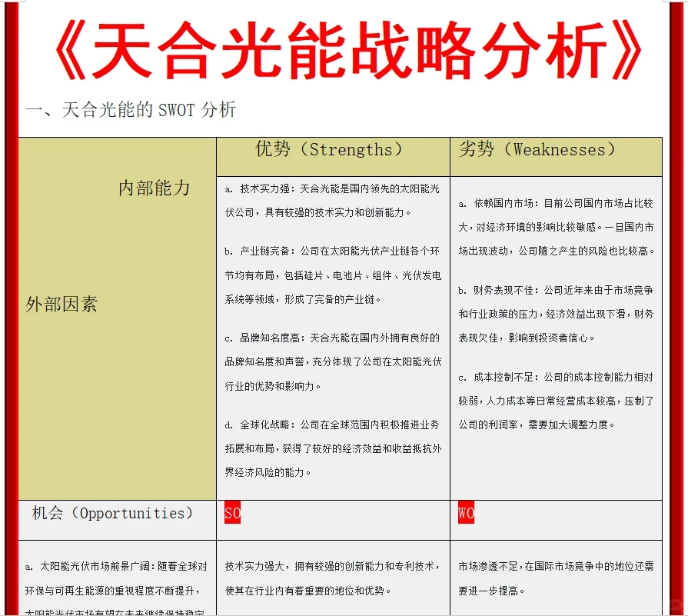Image resolution: width=688 pixels, height=616 pixels.
Task: Click the heading 一、天合光能的 SWOT 分析
Action: pos(131,110)
